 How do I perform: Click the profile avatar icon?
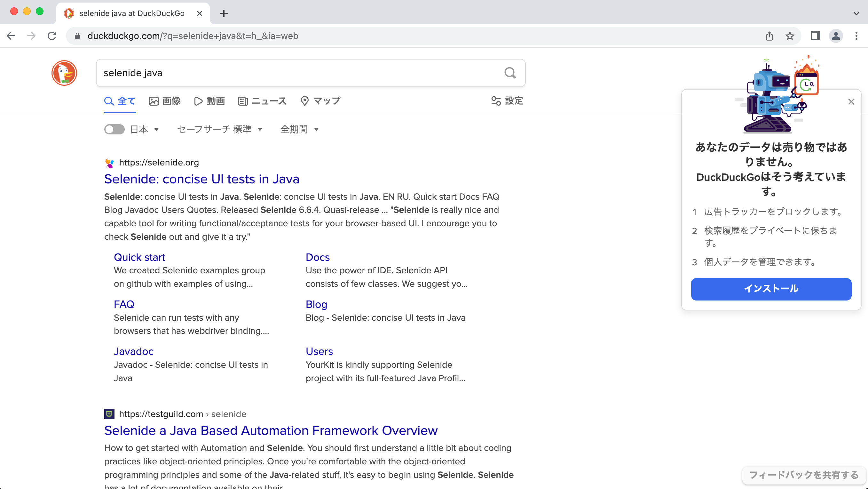(x=836, y=36)
